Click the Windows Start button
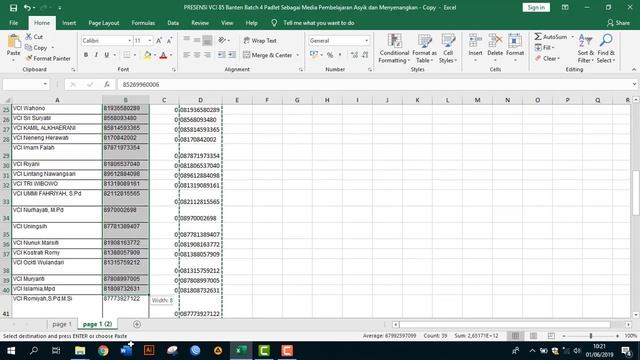The height and width of the screenshot is (360, 640). coord(11,351)
